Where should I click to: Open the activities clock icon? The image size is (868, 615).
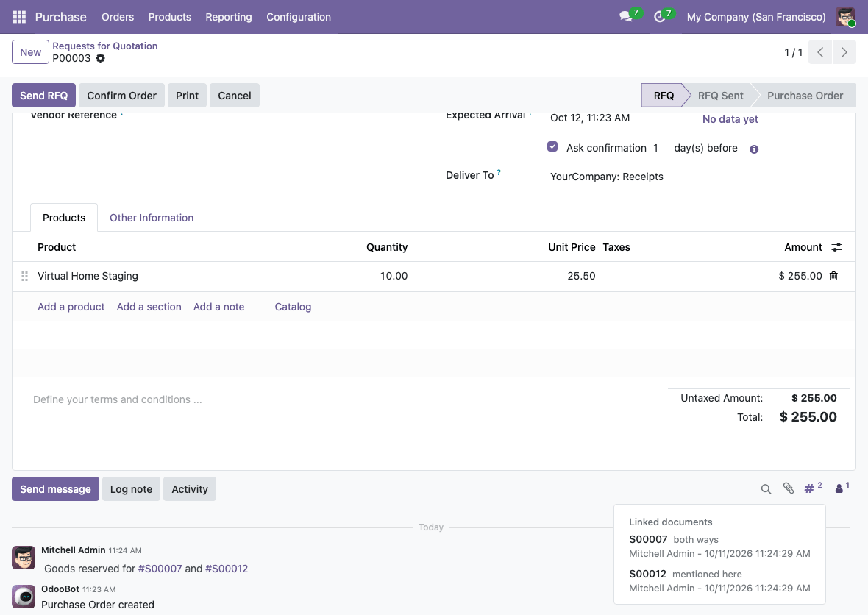[x=659, y=17]
